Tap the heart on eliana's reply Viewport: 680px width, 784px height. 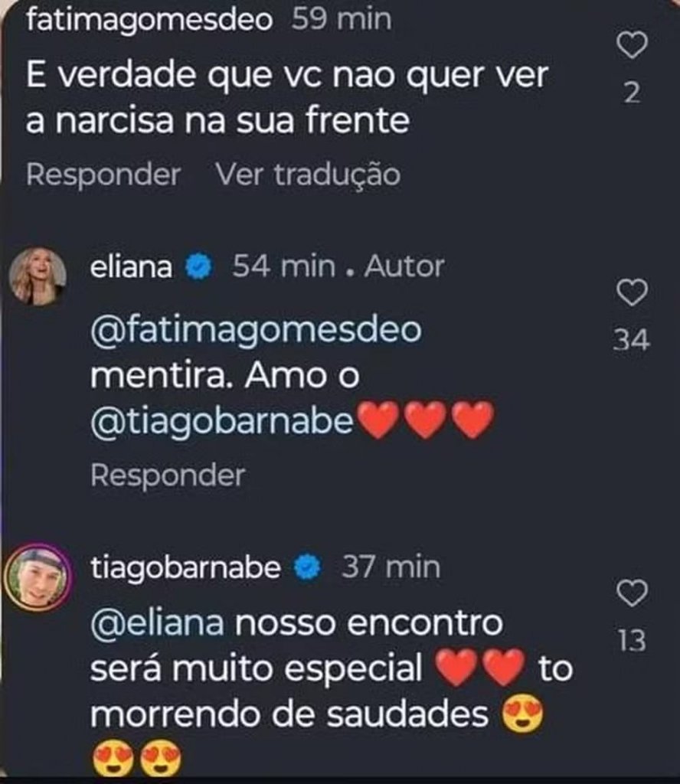click(x=632, y=292)
